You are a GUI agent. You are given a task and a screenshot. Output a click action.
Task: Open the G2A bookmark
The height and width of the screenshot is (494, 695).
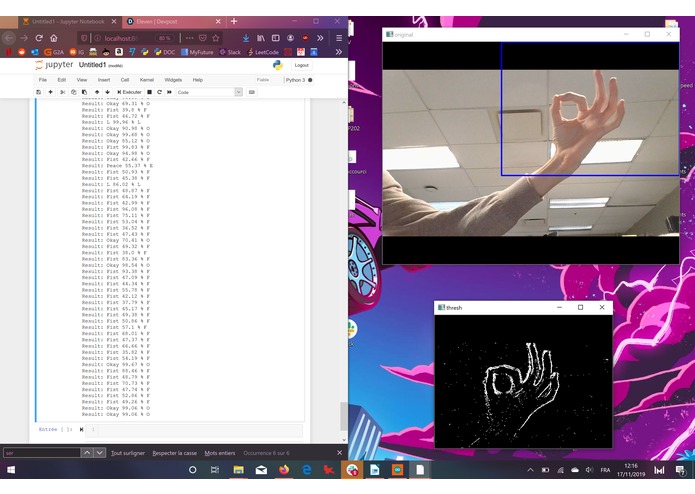(54, 52)
